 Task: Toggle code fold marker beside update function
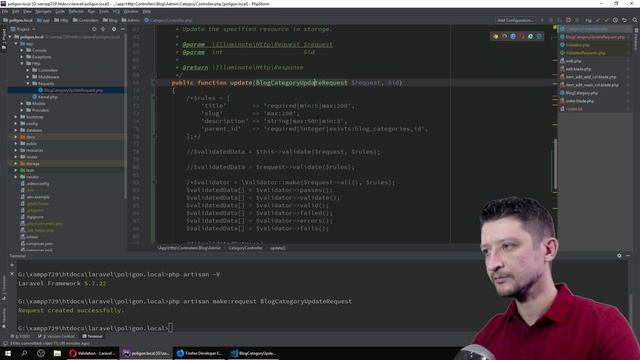click(154, 83)
